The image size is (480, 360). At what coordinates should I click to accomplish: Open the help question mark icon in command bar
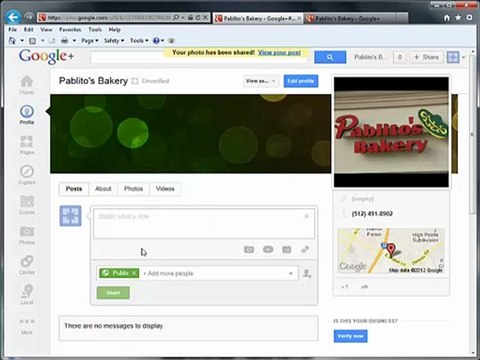click(x=156, y=41)
